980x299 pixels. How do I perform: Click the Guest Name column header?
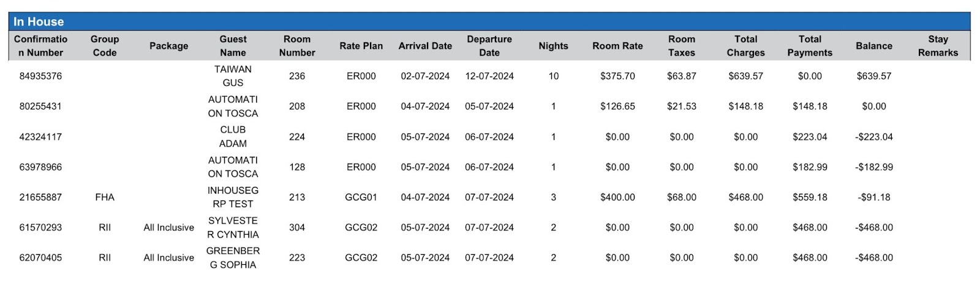tap(233, 46)
